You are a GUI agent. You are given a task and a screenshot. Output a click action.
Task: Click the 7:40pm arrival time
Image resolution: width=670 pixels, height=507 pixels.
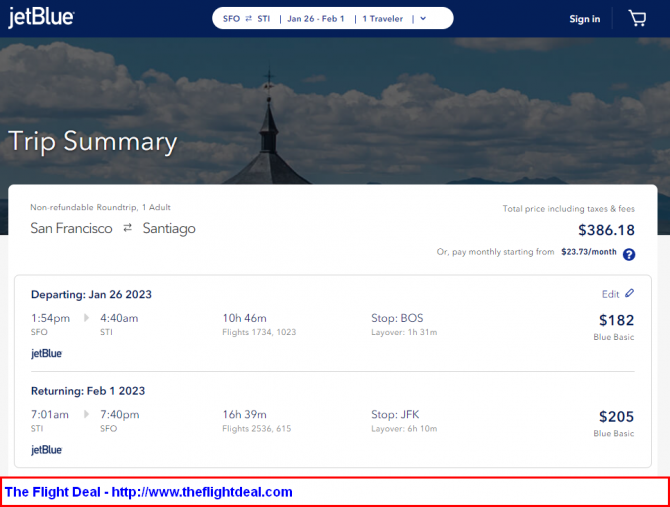point(120,415)
